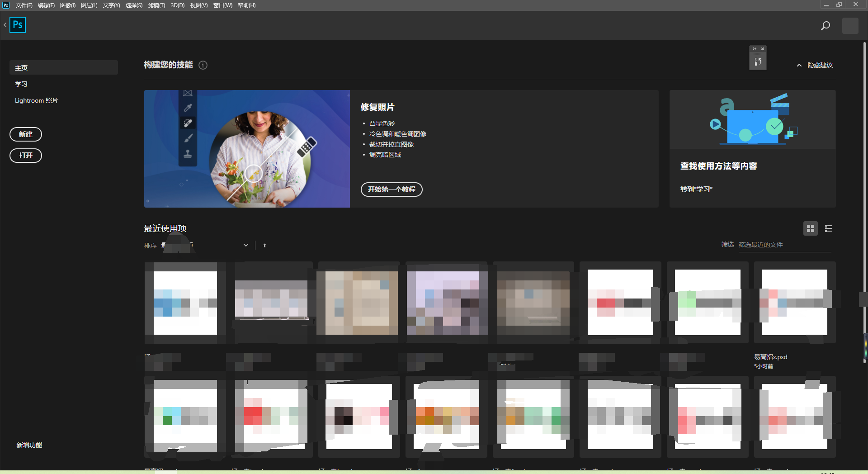Open the 文字(Y) menu
The width and height of the screenshot is (868, 474).
point(111,5)
